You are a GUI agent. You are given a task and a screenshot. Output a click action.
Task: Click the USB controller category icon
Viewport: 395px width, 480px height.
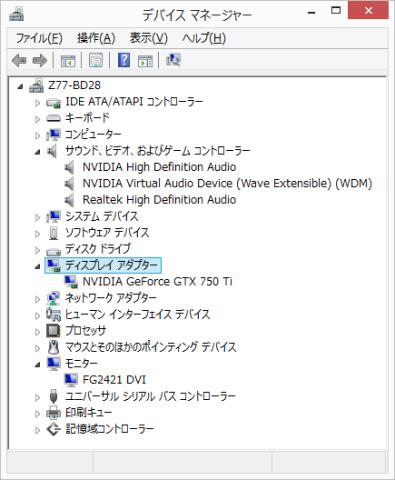53,396
